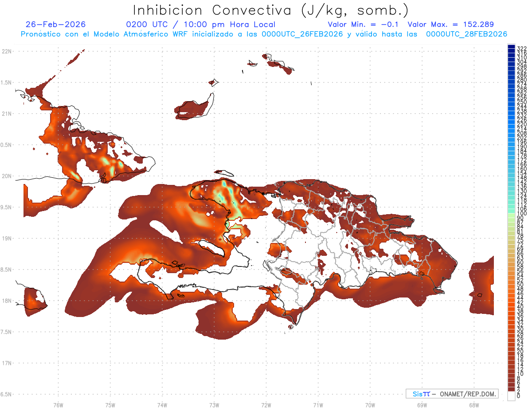Click the "76W" longitude label
Screen dimensions: 532x411
(x=58, y=405)
